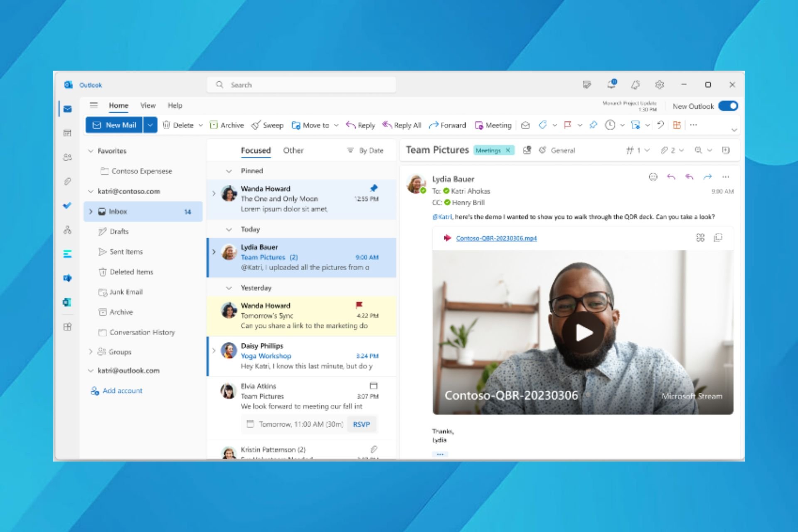Image resolution: width=798 pixels, height=532 pixels.
Task: Click the forward arrow in message header
Action: click(707, 177)
